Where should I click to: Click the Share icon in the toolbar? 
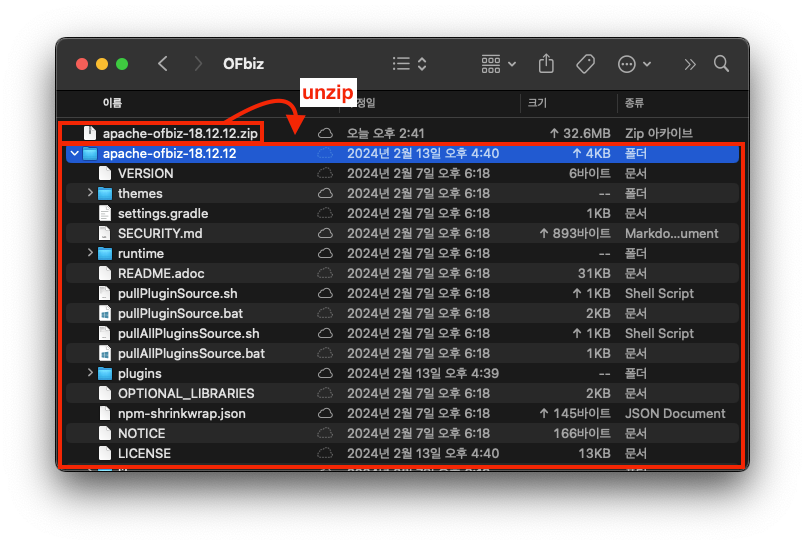click(546, 64)
